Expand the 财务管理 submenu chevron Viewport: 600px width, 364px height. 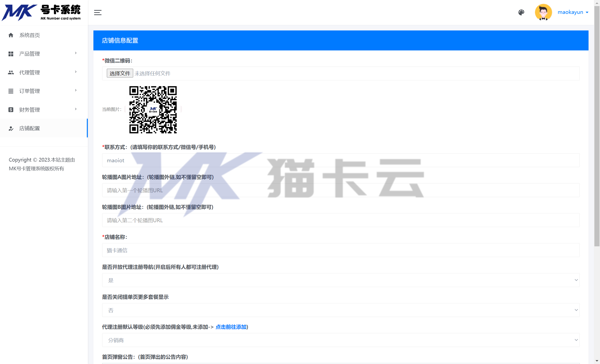[76, 109]
